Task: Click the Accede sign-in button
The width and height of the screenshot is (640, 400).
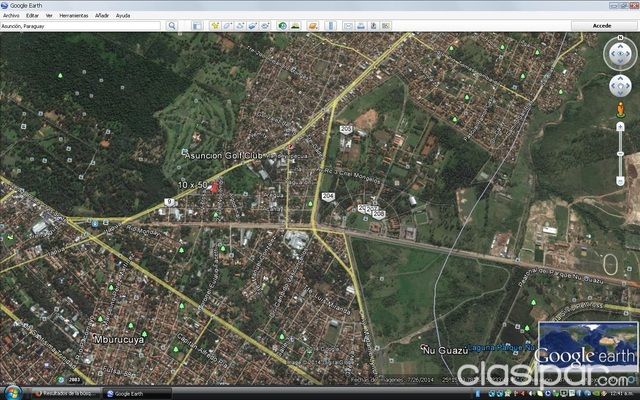Action: coord(602,26)
